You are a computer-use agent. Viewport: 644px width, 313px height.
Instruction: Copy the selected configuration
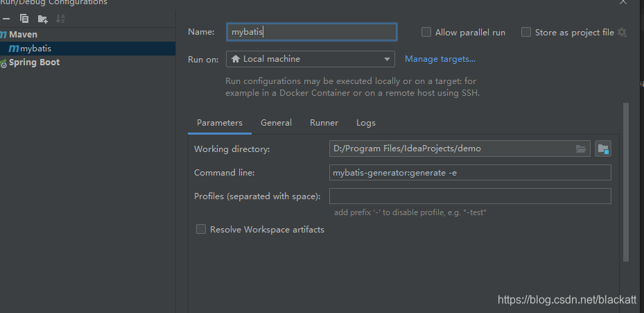pyautogui.click(x=24, y=19)
